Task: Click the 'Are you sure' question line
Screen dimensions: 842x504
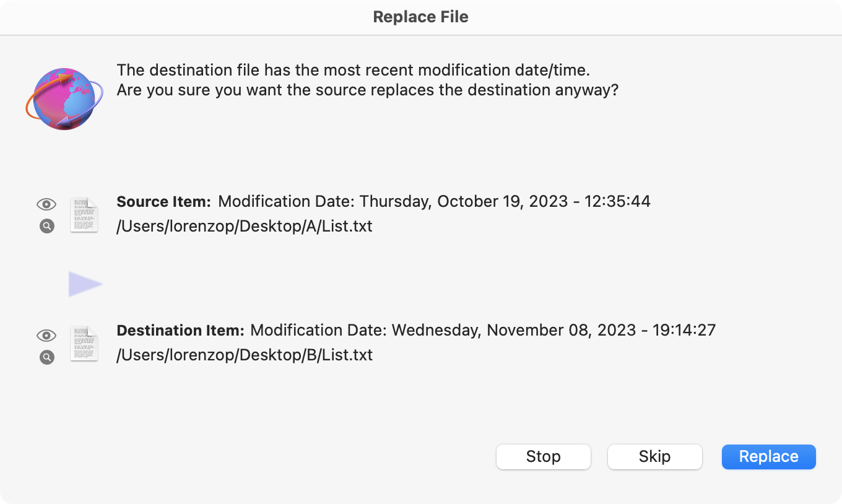Action: 368,90
